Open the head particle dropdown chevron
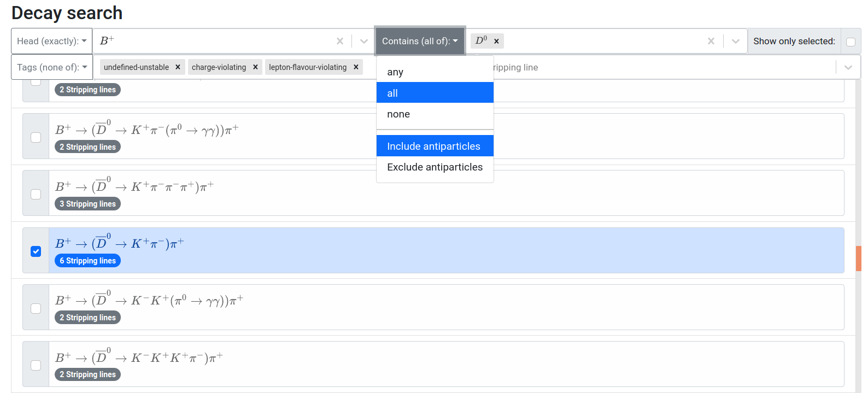This screenshot has height=393, width=868. point(364,41)
